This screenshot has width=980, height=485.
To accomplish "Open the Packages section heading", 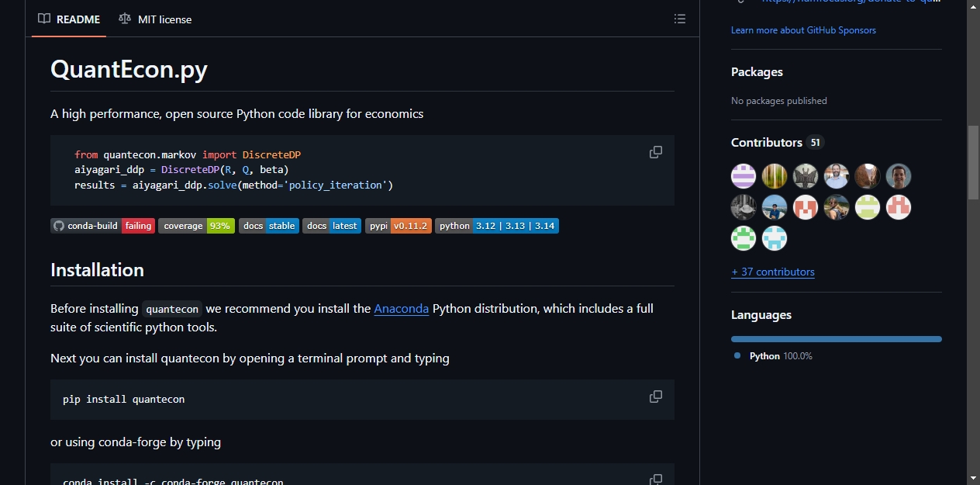I will point(757,72).
